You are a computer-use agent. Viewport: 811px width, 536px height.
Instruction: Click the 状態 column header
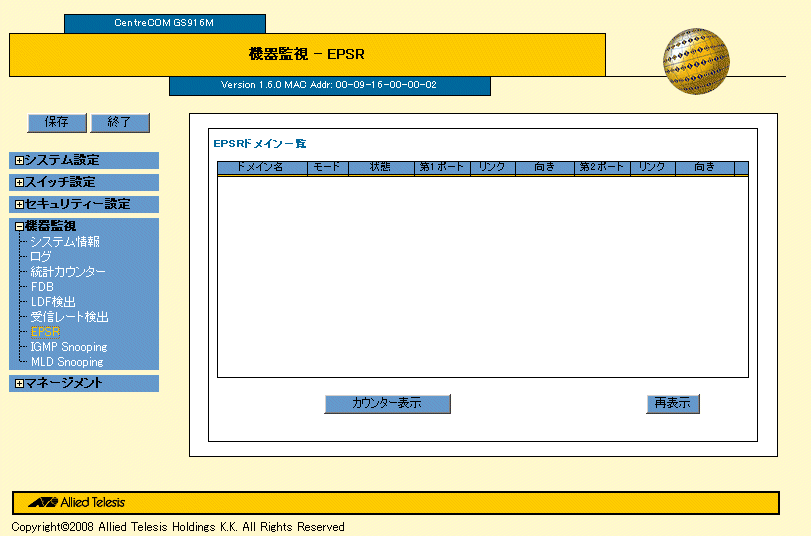click(x=381, y=168)
